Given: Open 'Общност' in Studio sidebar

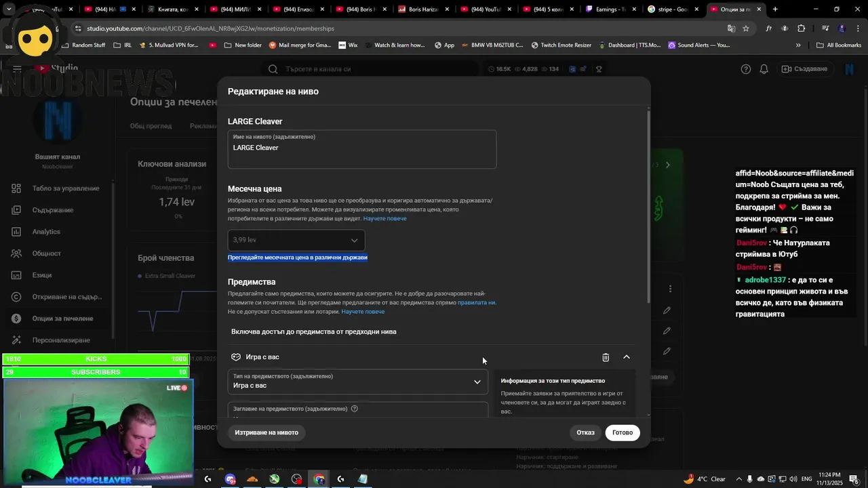Looking at the screenshot, I should (47, 253).
